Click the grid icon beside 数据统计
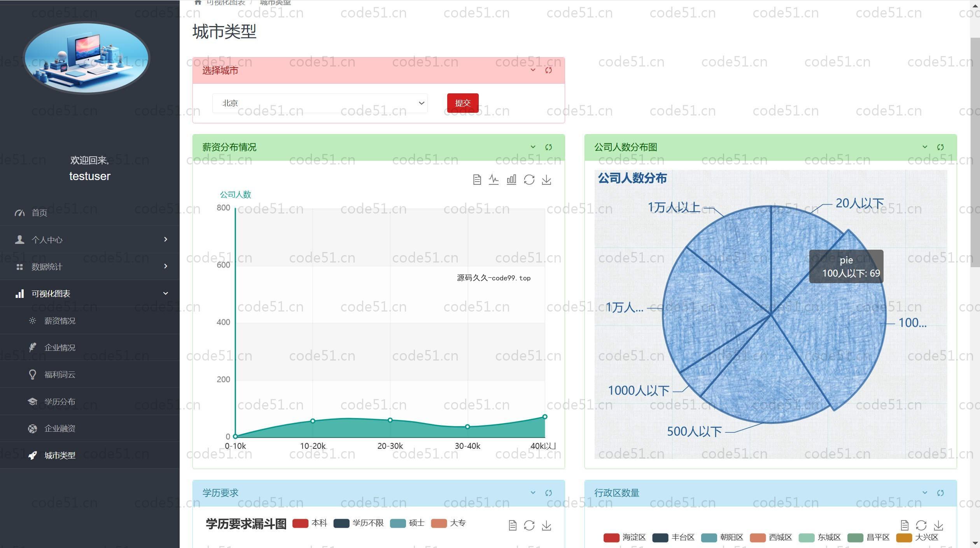The height and width of the screenshot is (548, 980). point(19,267)
